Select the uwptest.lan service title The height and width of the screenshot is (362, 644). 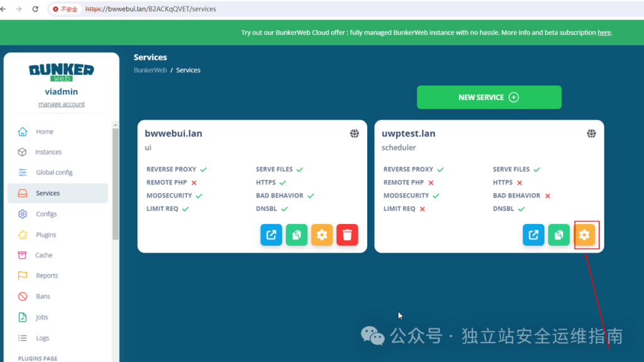pos(408,133)
